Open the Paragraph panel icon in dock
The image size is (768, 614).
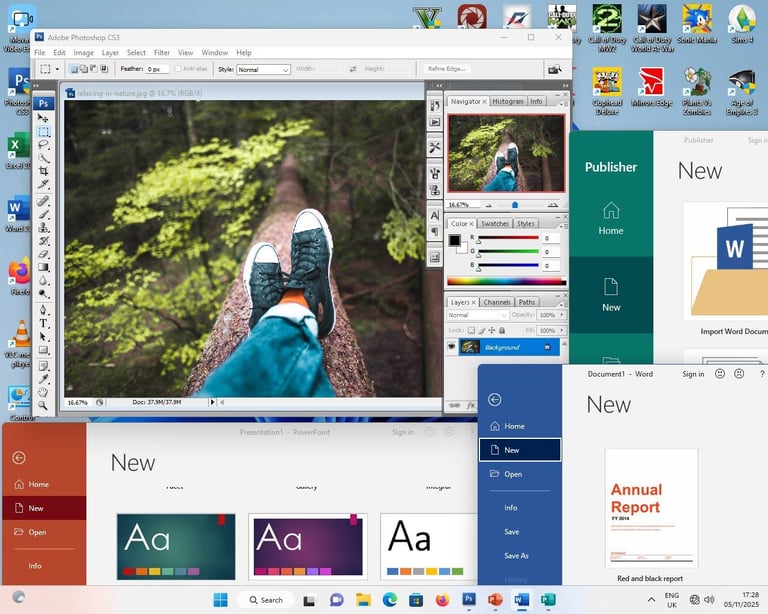pyautogui.click(x=434, y=231)
